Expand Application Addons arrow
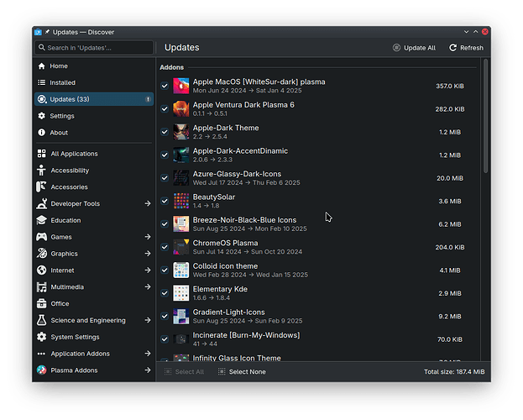The width and height of the screenshot is (523, 420). point(148,354)
